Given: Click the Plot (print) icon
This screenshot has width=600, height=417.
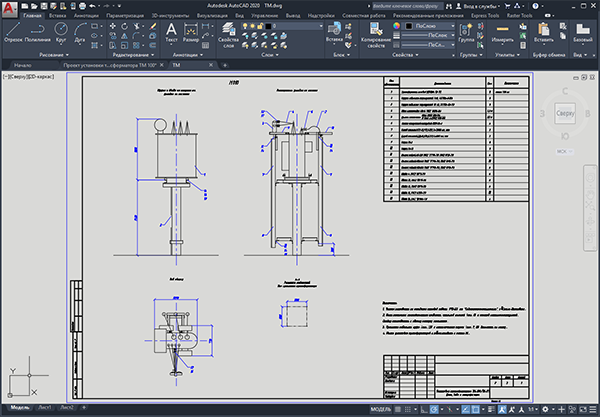Looking at the screenshot, I should [82, 6].
